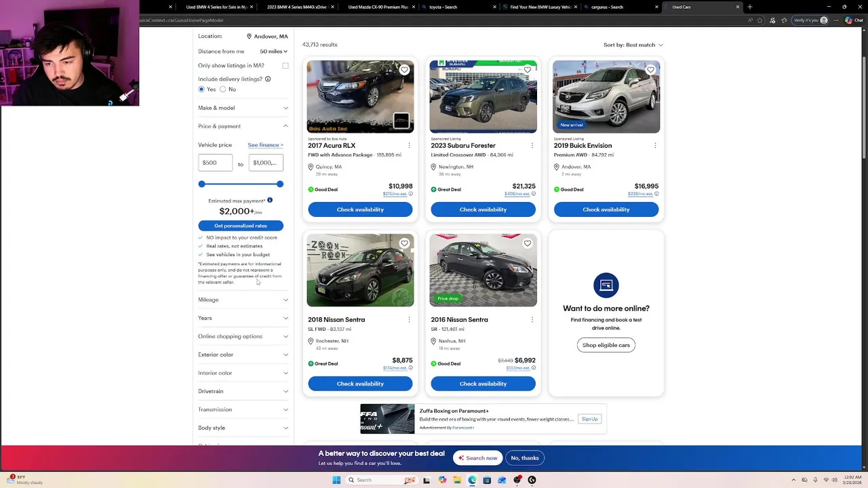Open three-dot menu for 2019 Buick Envision

click(x=655, y=146)
